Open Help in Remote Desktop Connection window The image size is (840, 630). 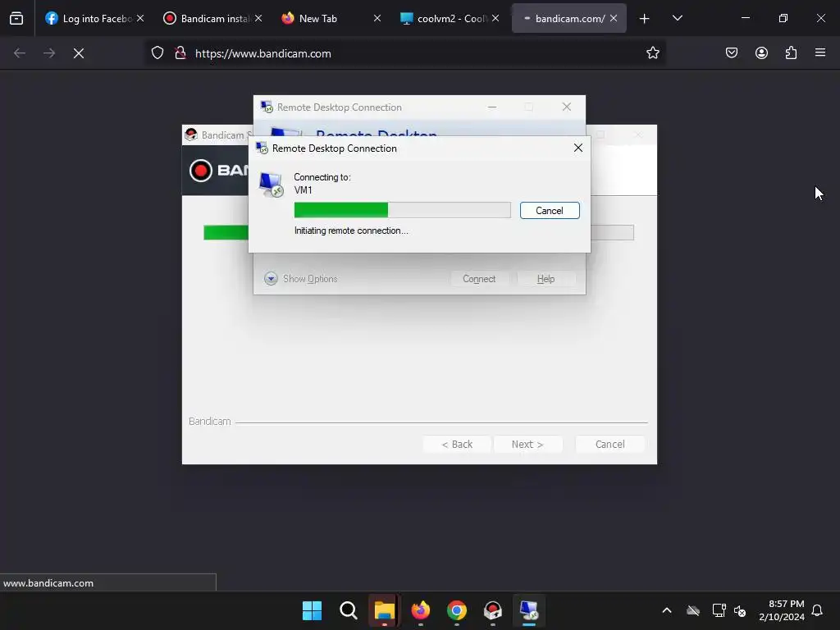coord(546,279)
